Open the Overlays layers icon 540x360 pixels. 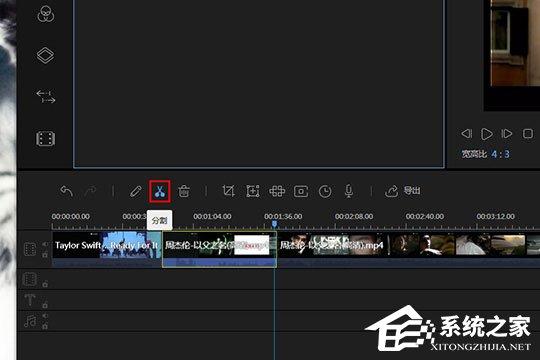(45, 55)
